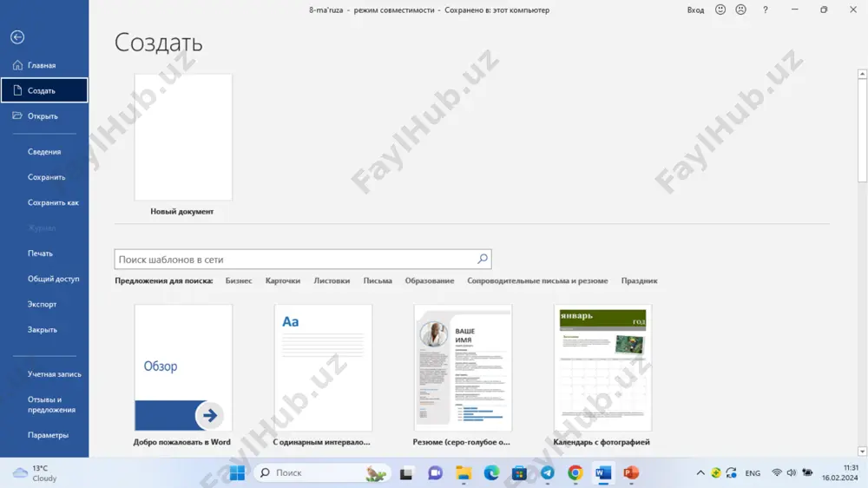The height and width of the screenshot is (488, 868).
Task: Select the Праздник search suggestion
Action: 640,280
